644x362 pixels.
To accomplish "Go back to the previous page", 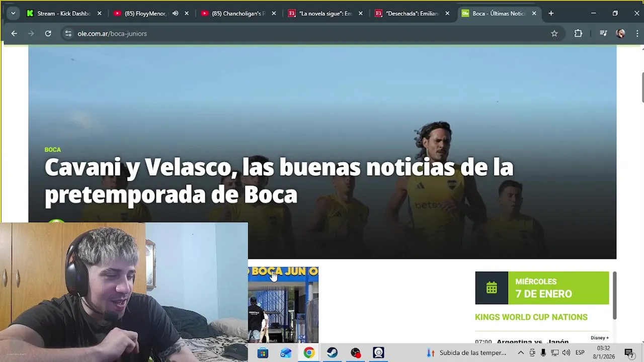I will [14, 34].
